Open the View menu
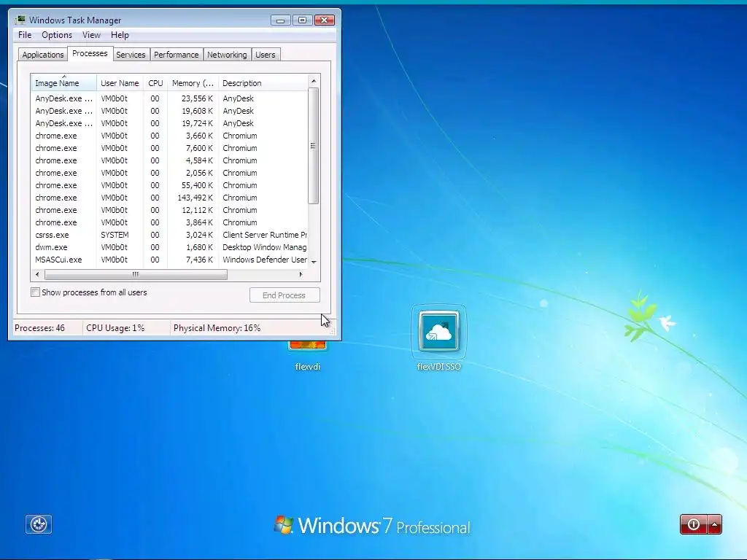This screenshot has width=747, height=560. pos(91,35)
